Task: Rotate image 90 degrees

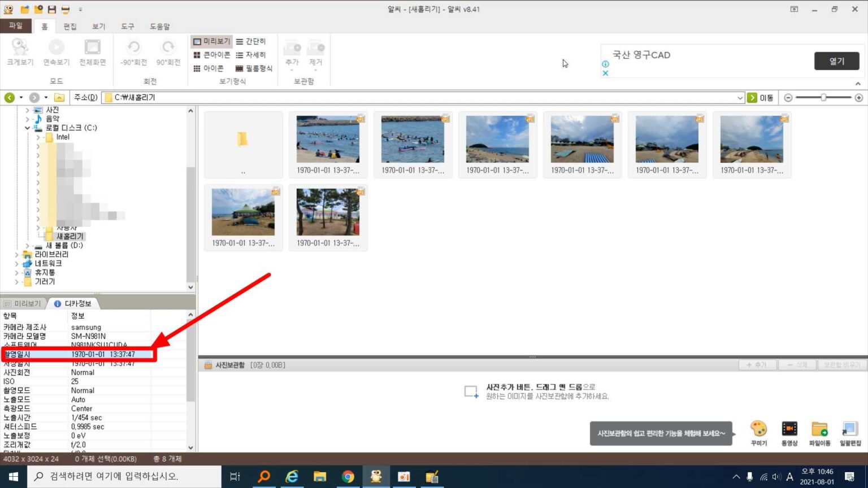Action: point(168,54)
